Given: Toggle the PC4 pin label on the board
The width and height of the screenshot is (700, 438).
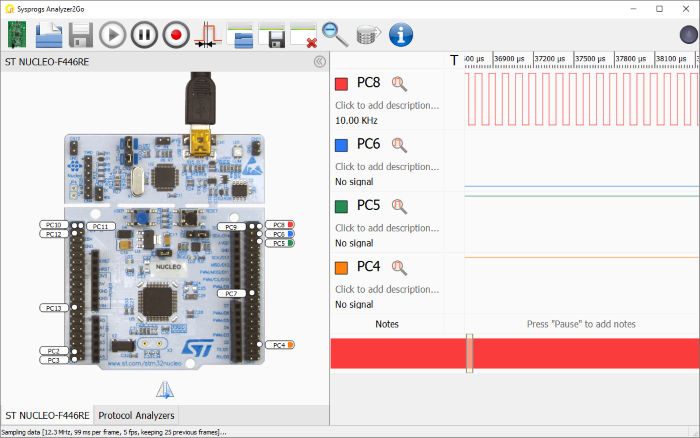Looking at the screenshot, I should (x=280, y=345).
